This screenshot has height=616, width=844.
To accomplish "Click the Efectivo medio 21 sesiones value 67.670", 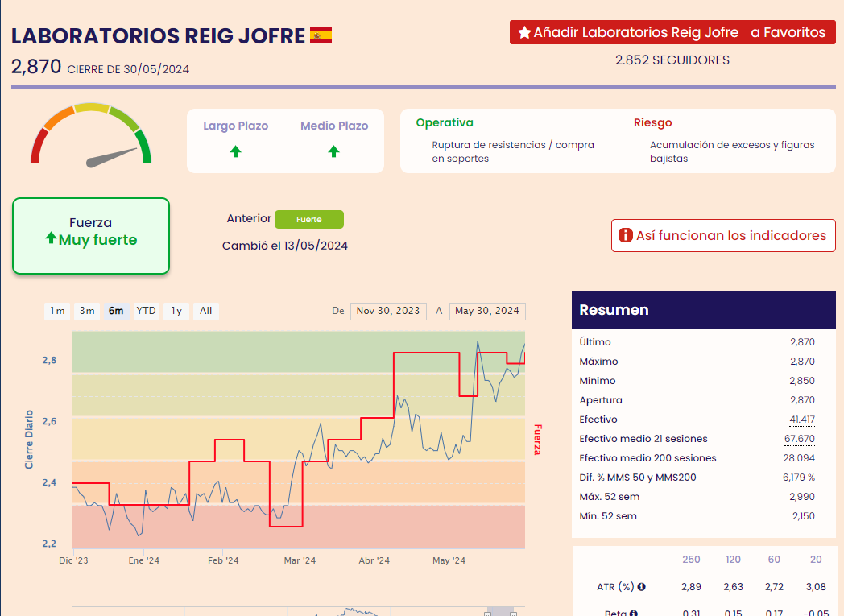I will (x=800, y=439).
